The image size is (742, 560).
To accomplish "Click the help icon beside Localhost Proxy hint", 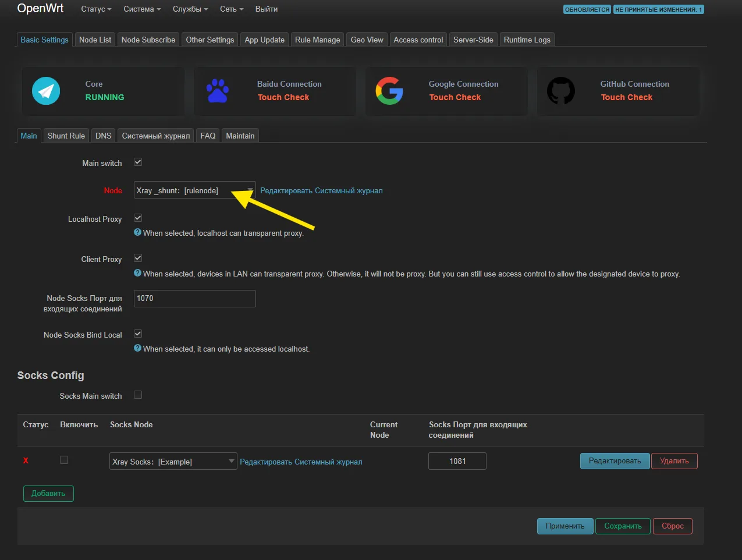I will click(x=138, y=232).
